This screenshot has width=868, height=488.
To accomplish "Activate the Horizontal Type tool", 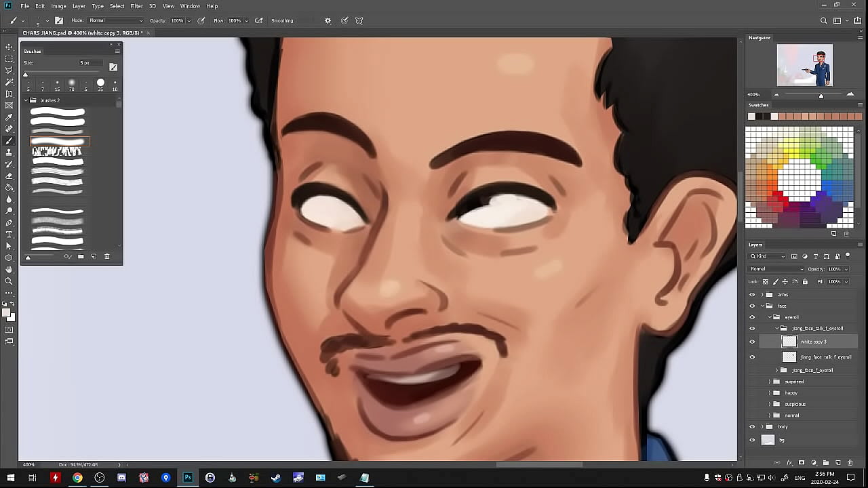I will tap(9, 235).
